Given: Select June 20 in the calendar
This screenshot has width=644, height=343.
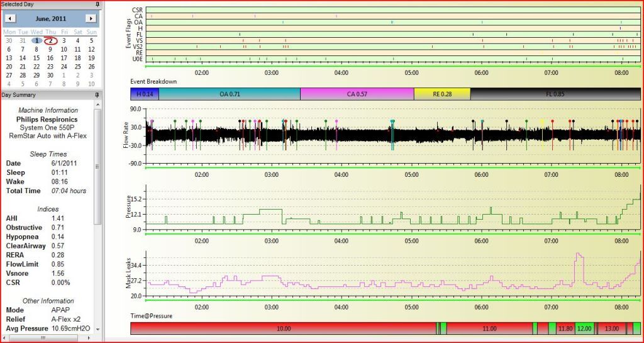Looking at the screenshot, I should point(9,67).
